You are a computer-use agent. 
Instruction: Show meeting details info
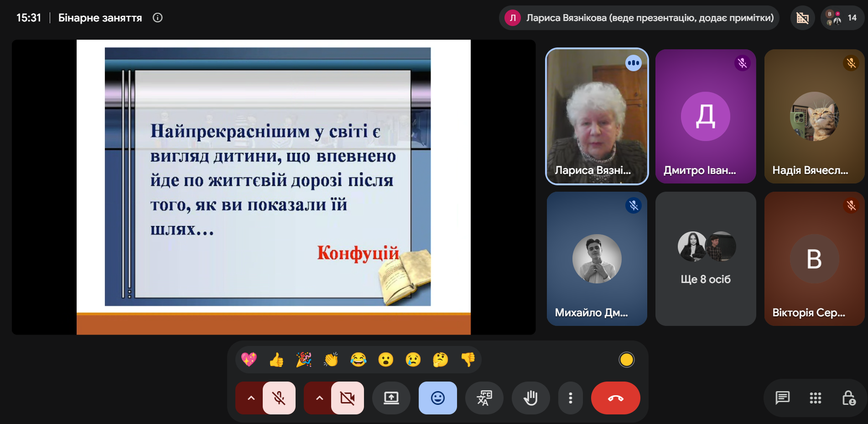158,18
